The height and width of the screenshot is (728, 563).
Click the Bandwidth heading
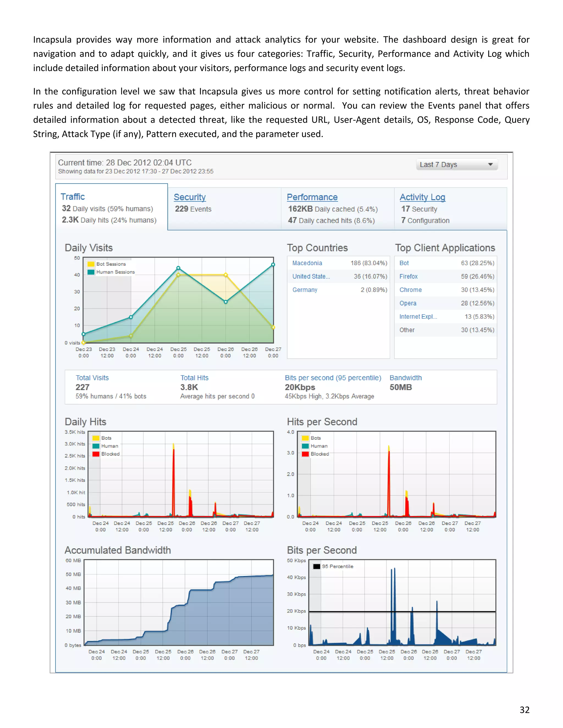[x=405, y=378]
